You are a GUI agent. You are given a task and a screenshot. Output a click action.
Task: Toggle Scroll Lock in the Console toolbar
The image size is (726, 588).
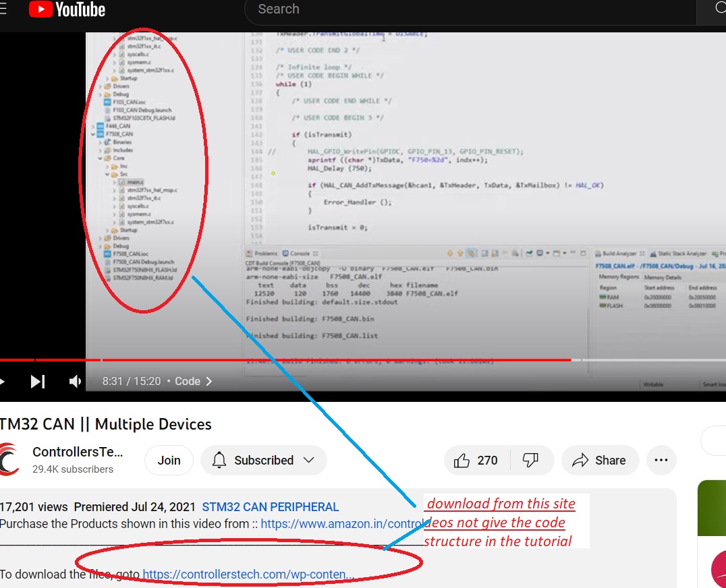tap(470, 253)
